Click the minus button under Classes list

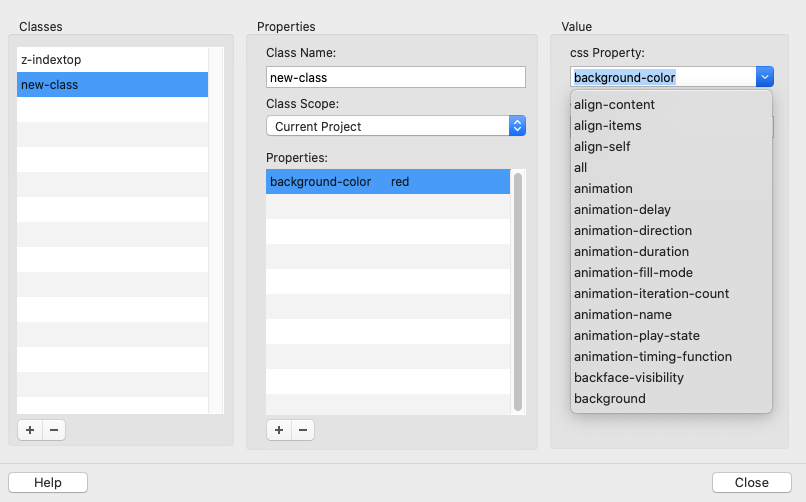(x=54, y=430)
